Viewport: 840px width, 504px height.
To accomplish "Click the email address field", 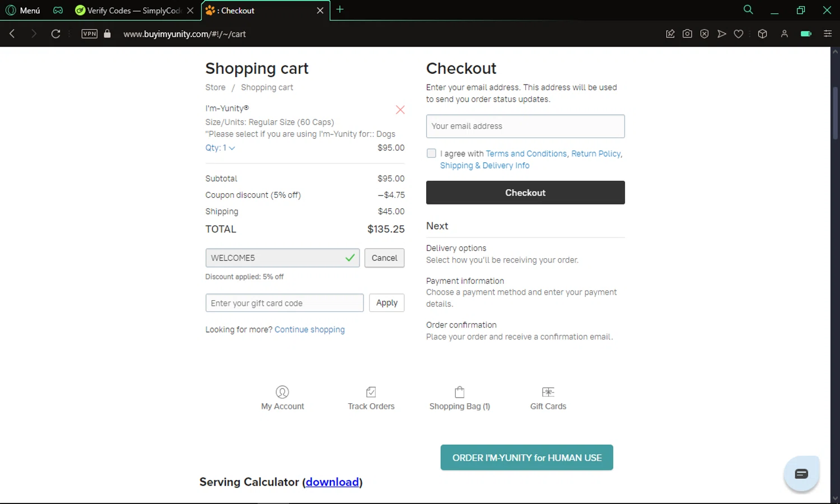I will (525, 126).
